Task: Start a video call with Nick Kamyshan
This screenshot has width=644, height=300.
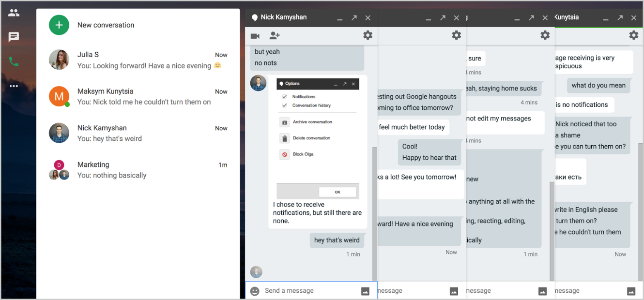Action: pos(255,36)
